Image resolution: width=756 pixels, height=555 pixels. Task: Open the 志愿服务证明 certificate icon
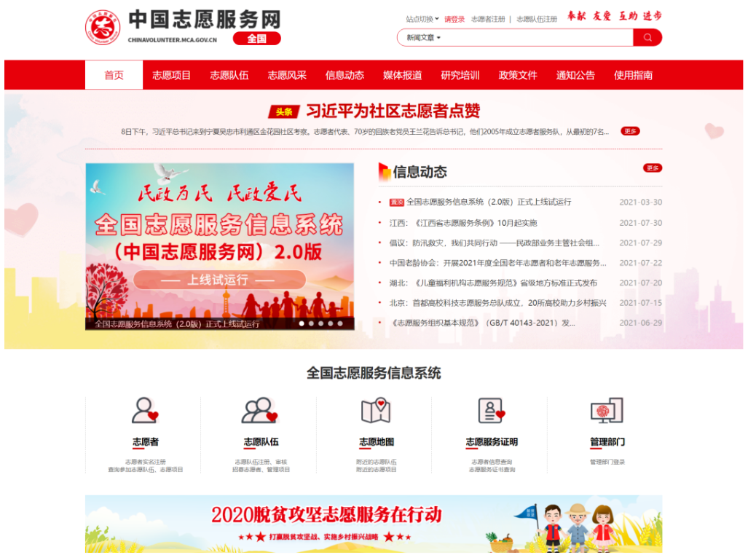[x=492, y=410]
